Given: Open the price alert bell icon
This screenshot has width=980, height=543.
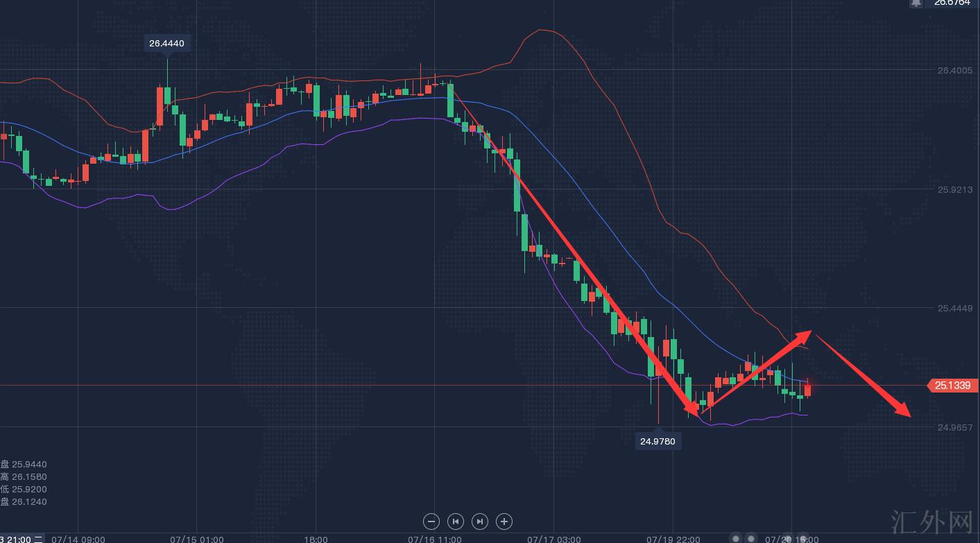Looking at the screenshot, I should tap(916, 3).
